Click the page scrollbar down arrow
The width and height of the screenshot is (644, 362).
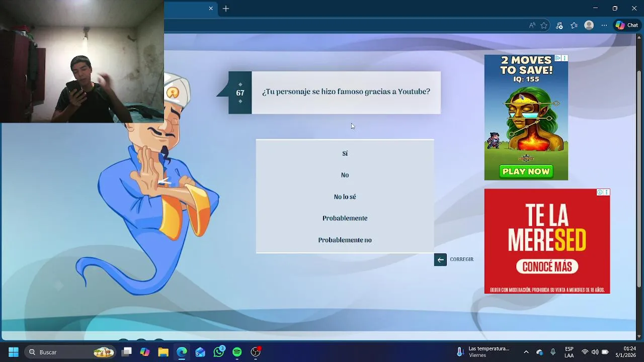[639, 336]
